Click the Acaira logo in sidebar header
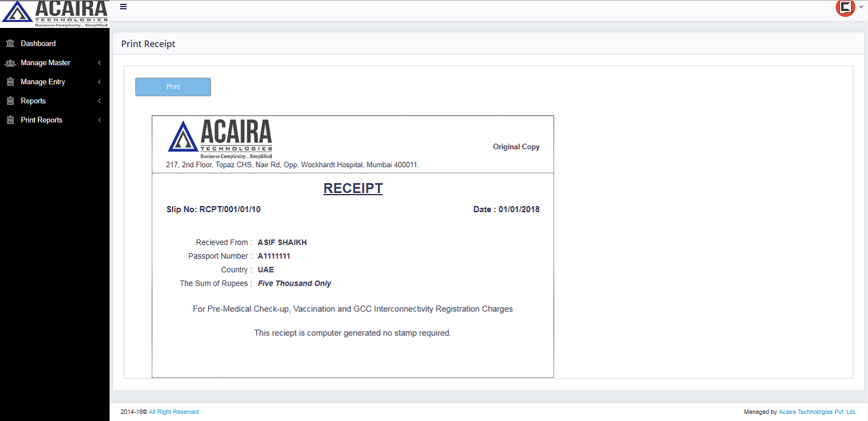 pyautogui.click(x=55, y=14)
